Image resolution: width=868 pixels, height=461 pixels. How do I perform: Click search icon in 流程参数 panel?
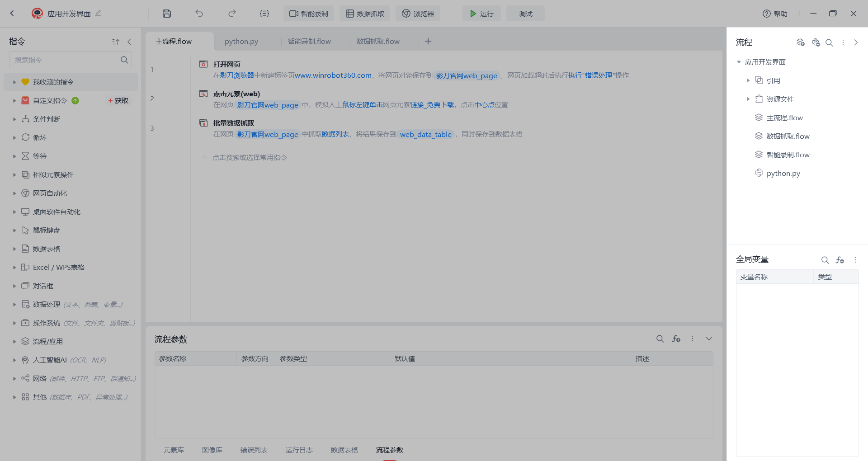click(660, 339)
